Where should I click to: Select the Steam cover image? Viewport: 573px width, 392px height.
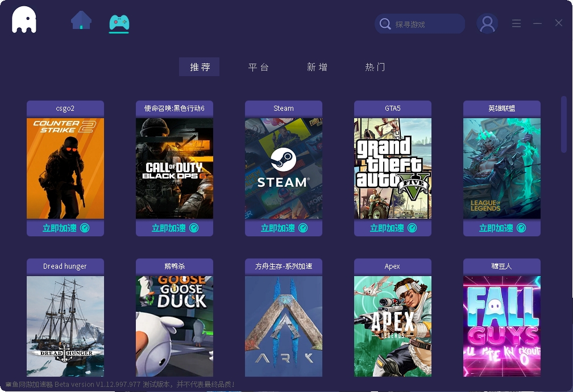point(284,168)
